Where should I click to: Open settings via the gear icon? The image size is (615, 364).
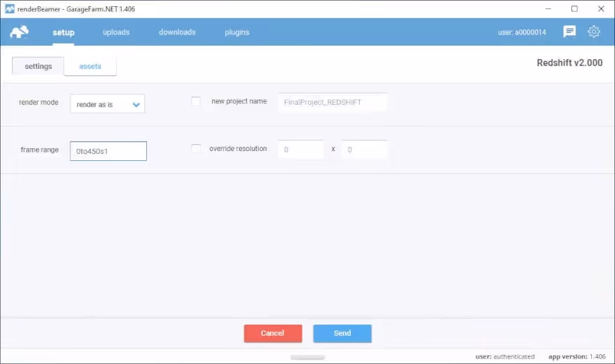[x=594, y=32]
